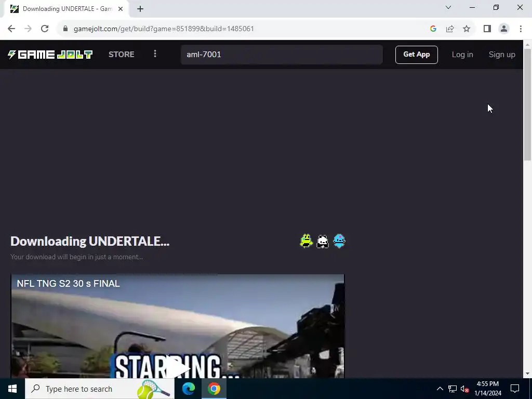
Task: Click the green frog pixel character
Action: [x=306, y=241]
